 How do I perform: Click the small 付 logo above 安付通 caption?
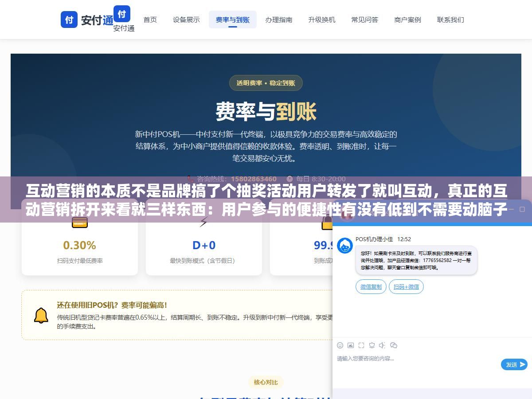point(122,14)
